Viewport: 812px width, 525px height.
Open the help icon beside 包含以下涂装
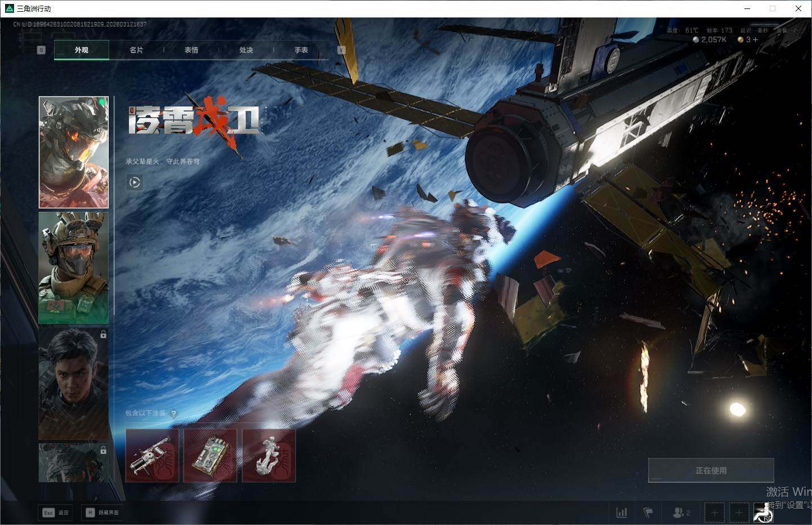pyautogui.click(x=173, y=413)
